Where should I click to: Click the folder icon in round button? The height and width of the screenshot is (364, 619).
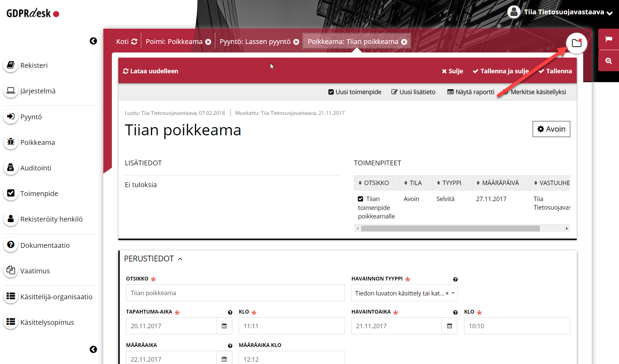tap(576, 43)
